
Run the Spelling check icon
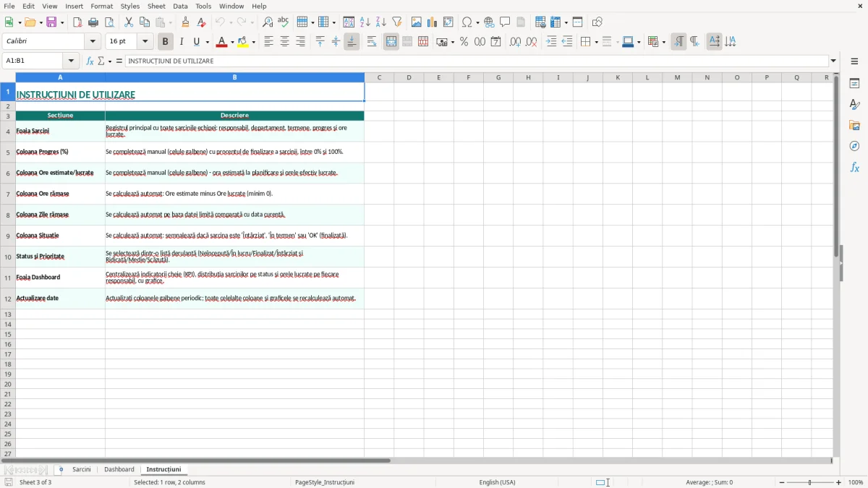284,22
